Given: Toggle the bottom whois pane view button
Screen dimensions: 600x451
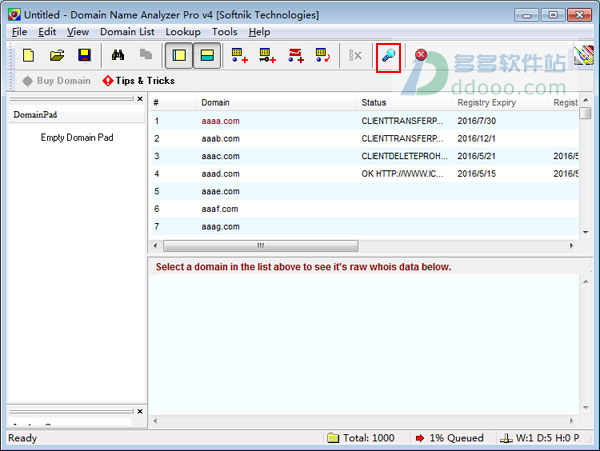Looking at the screenshot, I should (x=207, y=55).
